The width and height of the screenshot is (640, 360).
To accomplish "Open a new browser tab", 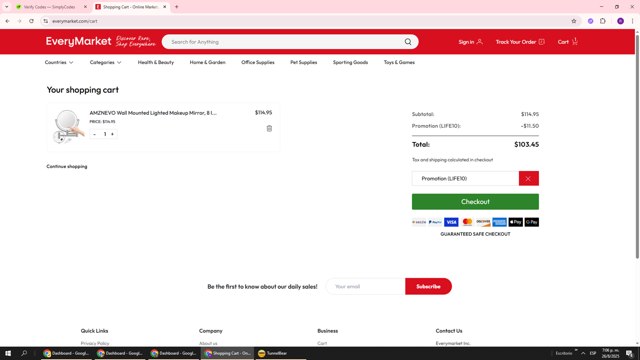I will coord(176,7).
